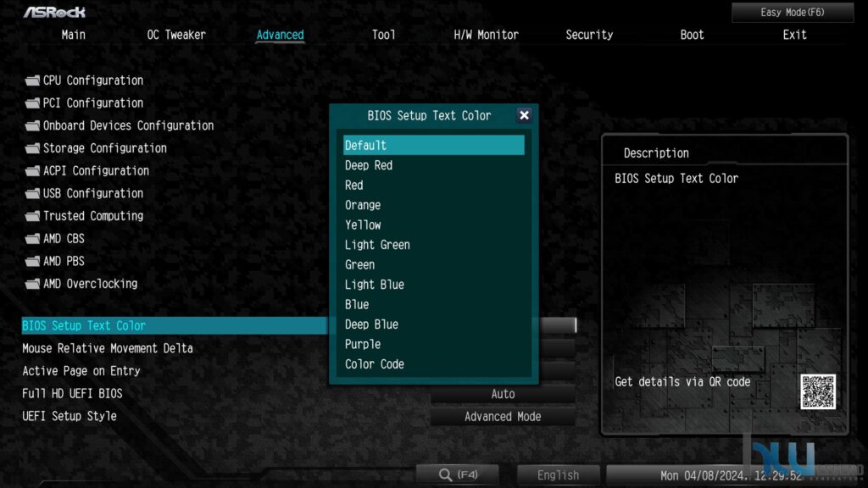Open the Onboard Devices Configuration label
The height and width of the screenshot is (488, 868).
[x=129, y=125]
